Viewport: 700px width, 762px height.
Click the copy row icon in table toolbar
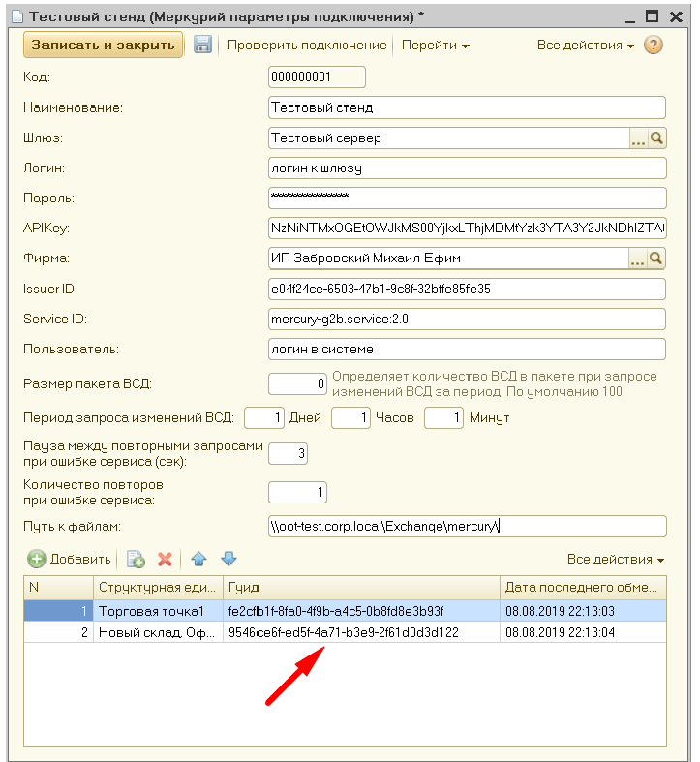[x=136, y=559]
